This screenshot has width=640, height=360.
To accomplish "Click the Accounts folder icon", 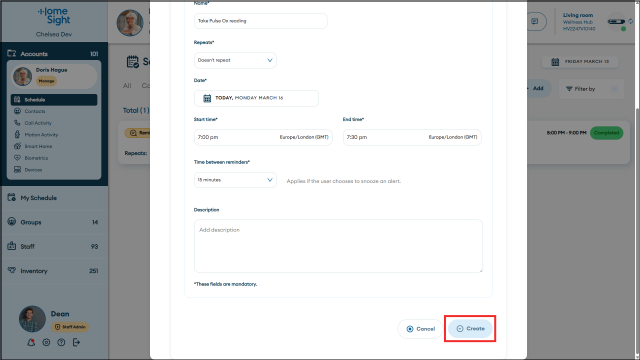I will [11, 53].
